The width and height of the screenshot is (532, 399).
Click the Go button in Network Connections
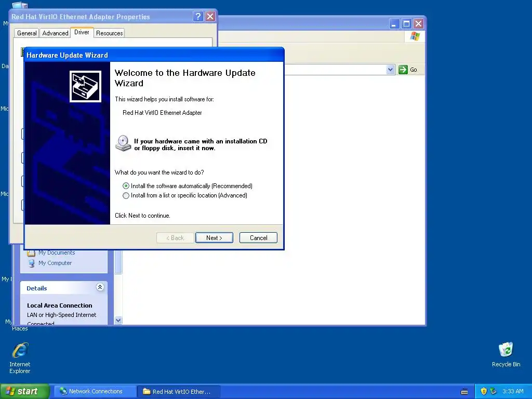408,70
